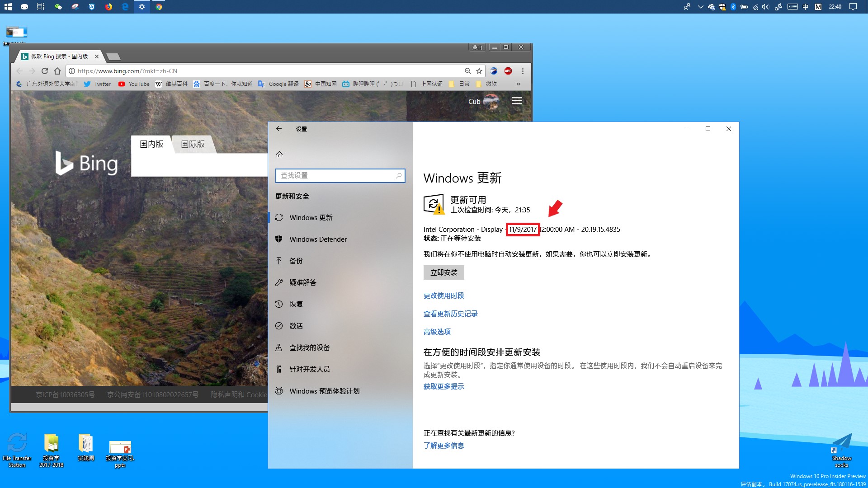Open the Windows Start menu

tap(8, 7)
